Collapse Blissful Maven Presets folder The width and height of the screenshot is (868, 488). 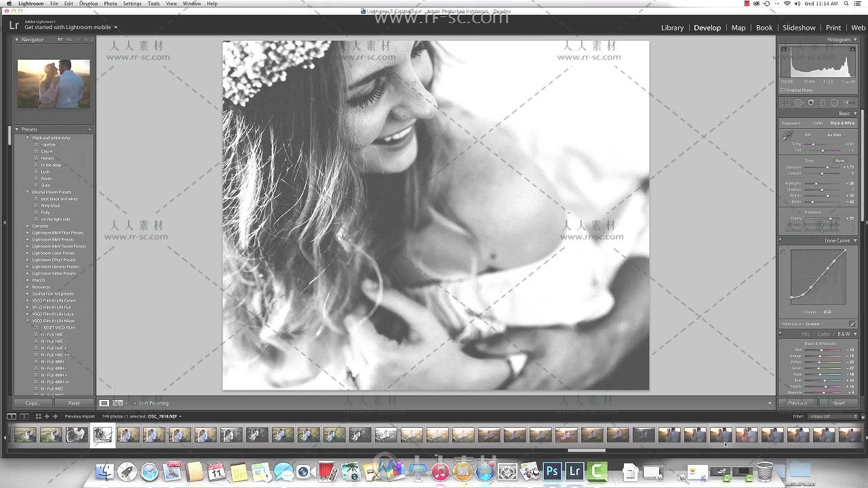pyautogui.click(x=28, y=192)
